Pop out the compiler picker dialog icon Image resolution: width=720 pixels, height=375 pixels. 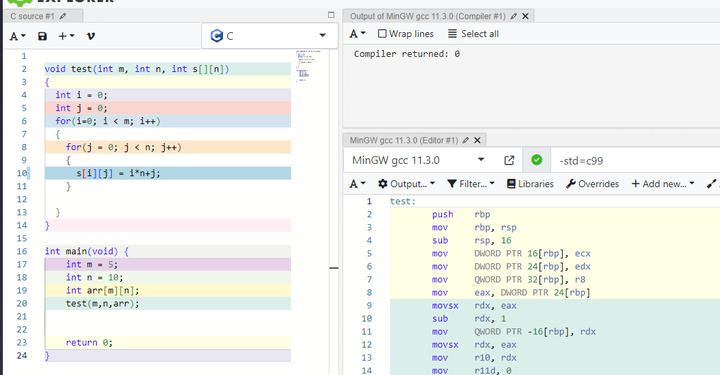509,160
